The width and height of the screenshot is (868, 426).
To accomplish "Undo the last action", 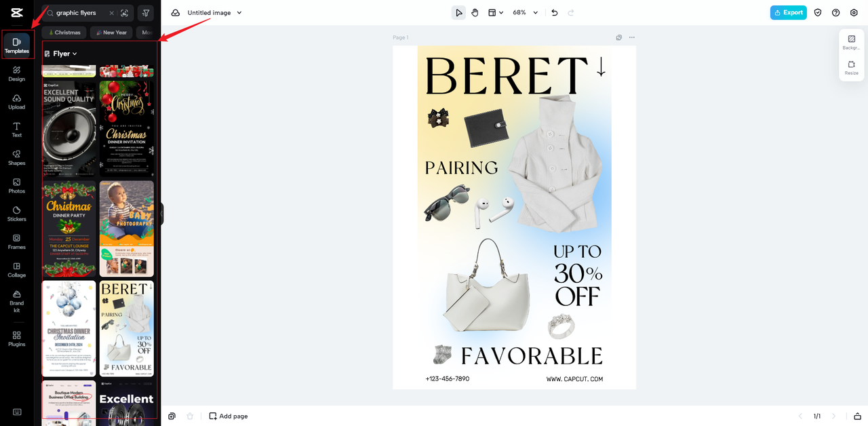I will click(x=555, y=12).
